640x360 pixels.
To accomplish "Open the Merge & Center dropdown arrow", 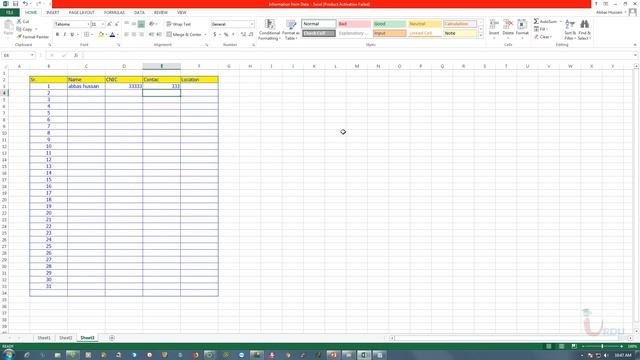I will [205, 35].
